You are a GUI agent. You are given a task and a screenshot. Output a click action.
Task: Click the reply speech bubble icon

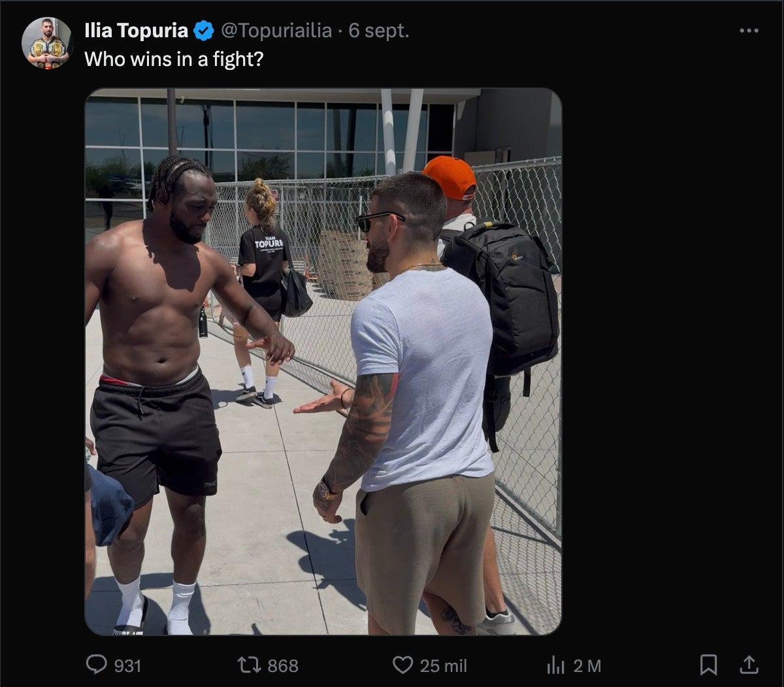[96, 665]
